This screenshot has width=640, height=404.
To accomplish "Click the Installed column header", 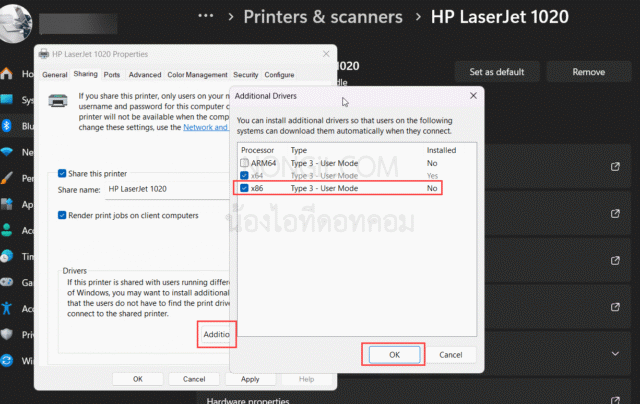I will pyautogui.click(x=441, y=150).
